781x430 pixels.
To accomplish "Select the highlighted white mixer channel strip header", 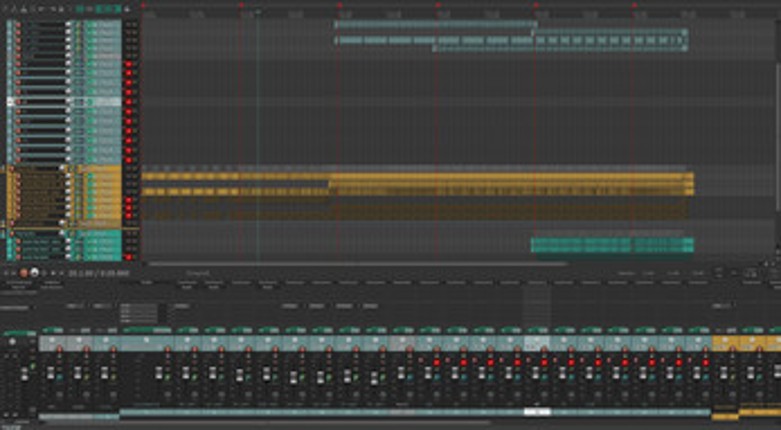I will 537,342.
